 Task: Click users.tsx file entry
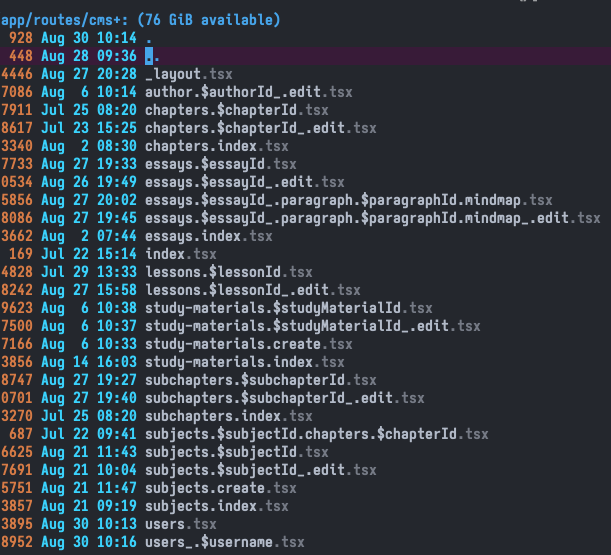tap(180, 524)
